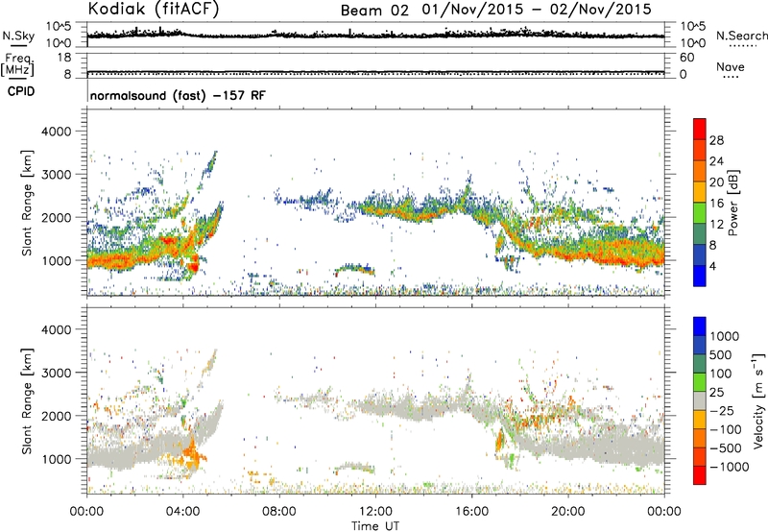Click the gray segment of Velocity colorbar
Screen dimensions: 768x532
click(x=700, y=400)
